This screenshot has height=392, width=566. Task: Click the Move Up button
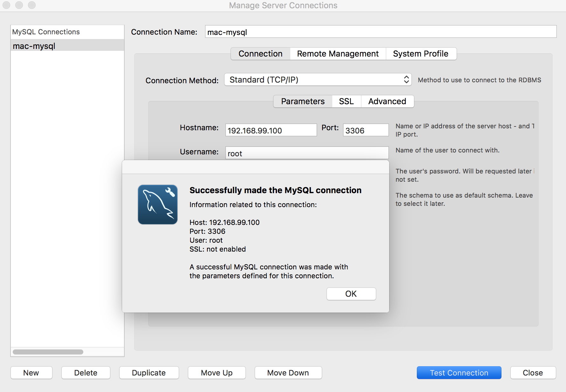(217, 373)
